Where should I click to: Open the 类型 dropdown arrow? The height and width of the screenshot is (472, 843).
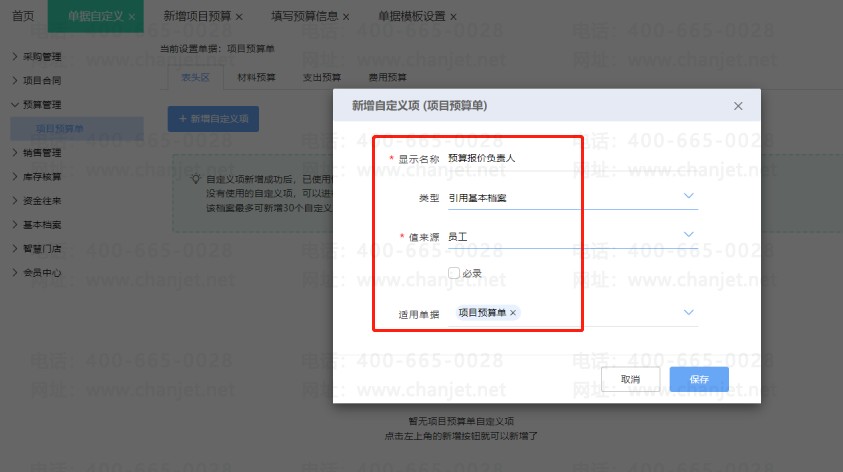688,196
